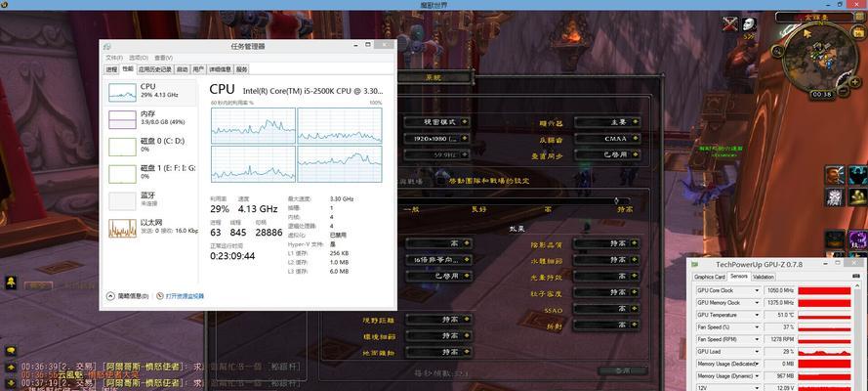Viewport: 868px width, 391px height.
Task: Open the 粒子密度 particle density dropdown
Action: tap(606, 292)
